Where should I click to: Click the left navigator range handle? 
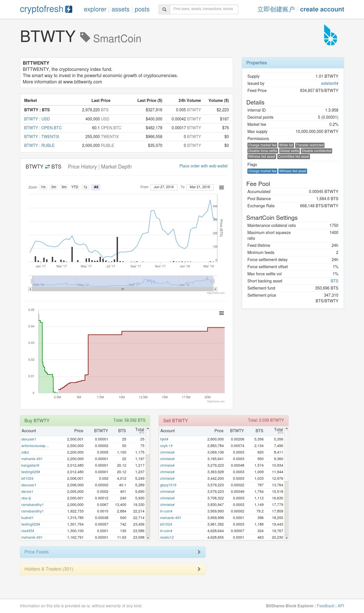[x=32, y=281]
